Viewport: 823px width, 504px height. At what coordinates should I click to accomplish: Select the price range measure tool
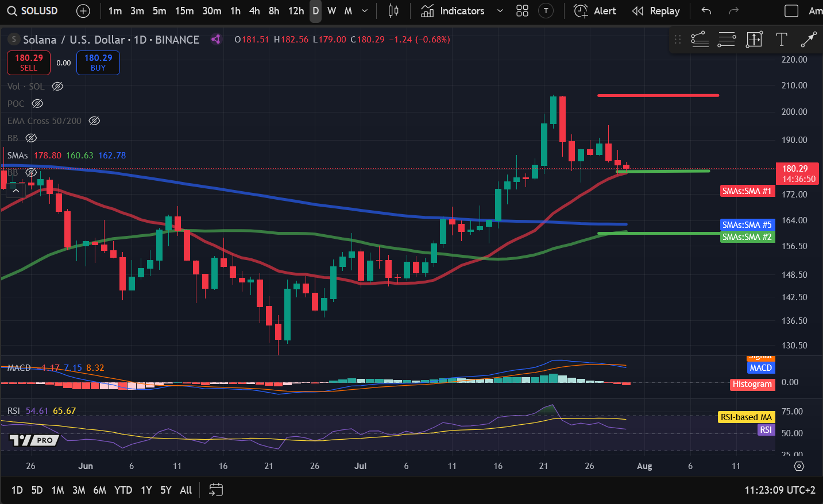(x=754, y=40)
